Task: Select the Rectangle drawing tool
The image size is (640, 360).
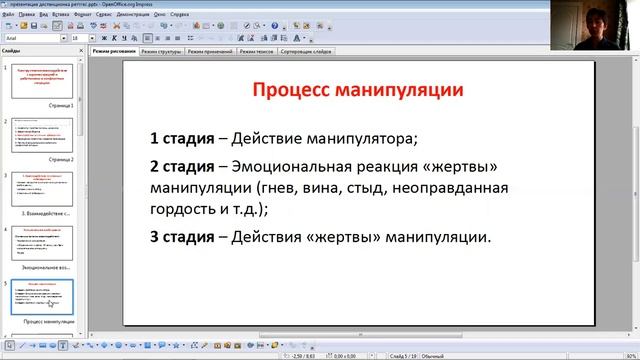Action: [43, 345]
